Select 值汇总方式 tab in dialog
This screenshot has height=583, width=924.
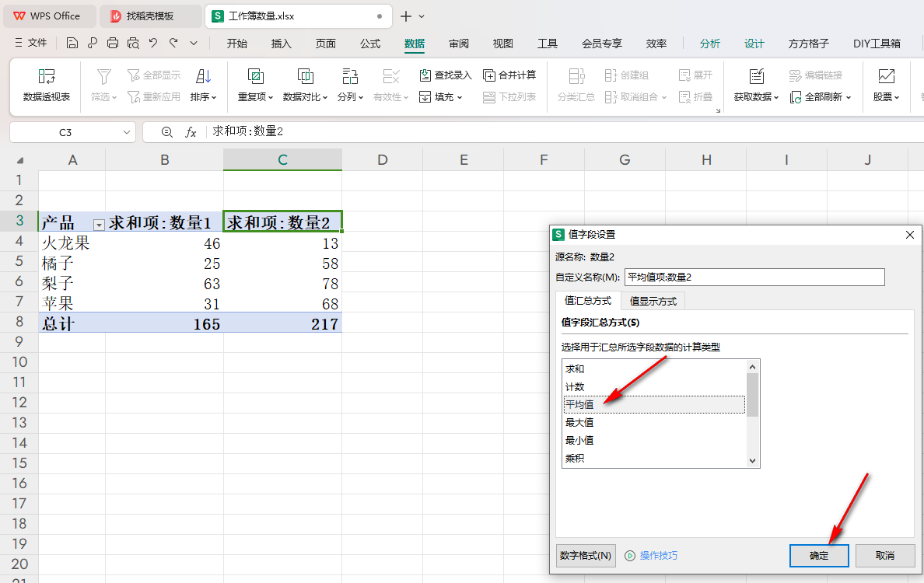click(x=588, y=300)
